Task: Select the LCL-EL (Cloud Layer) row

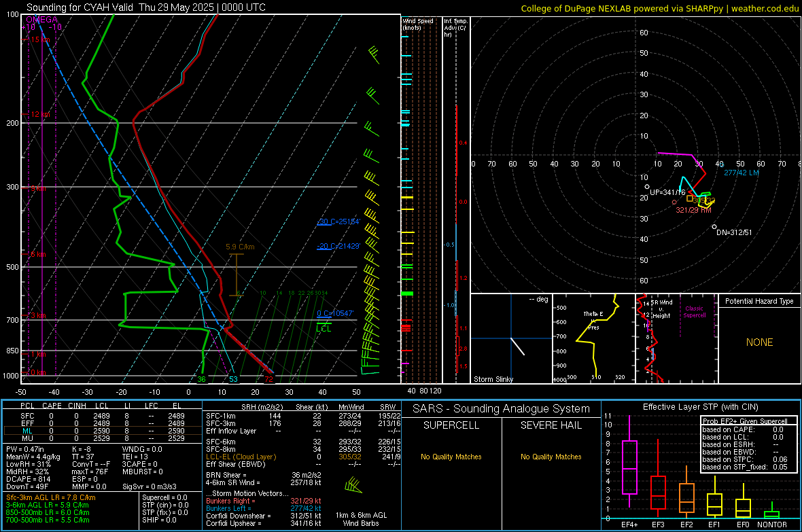Action: pos(303,457)
